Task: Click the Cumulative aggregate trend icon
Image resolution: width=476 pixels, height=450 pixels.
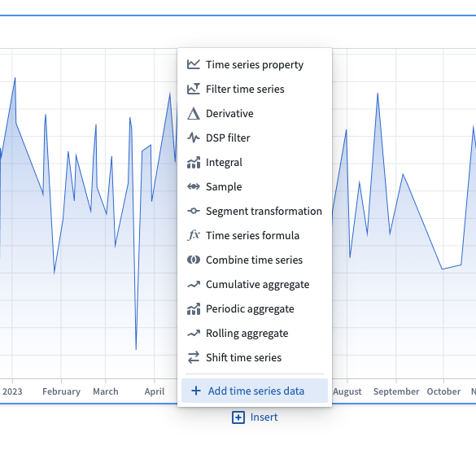Action: [x=194, y=284]
